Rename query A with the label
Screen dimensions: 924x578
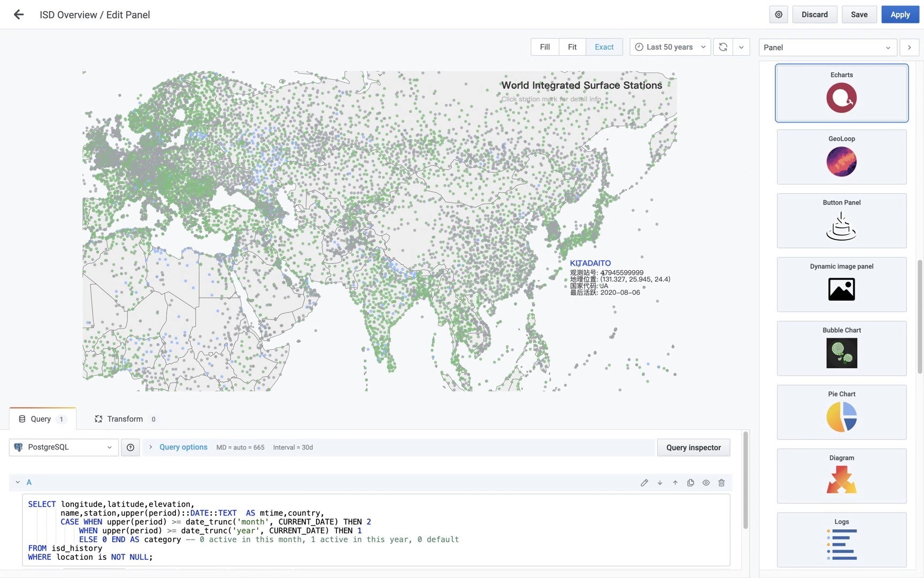[29, 482]
